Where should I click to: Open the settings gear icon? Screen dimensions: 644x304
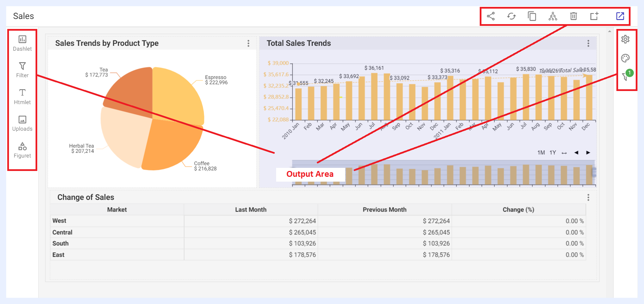[625, 39]
